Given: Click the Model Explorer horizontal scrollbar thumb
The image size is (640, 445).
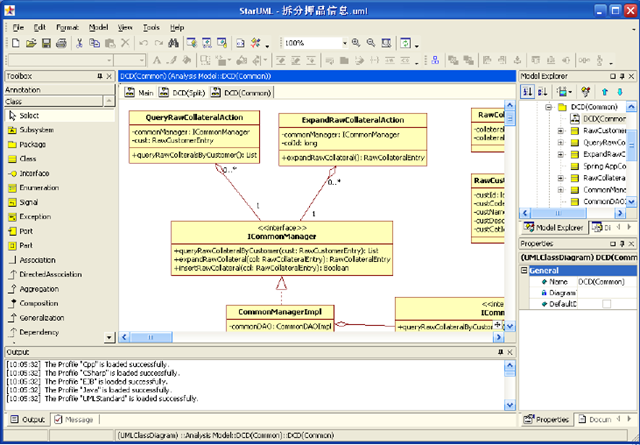Looking at the screenshot, I should [558, 213].
